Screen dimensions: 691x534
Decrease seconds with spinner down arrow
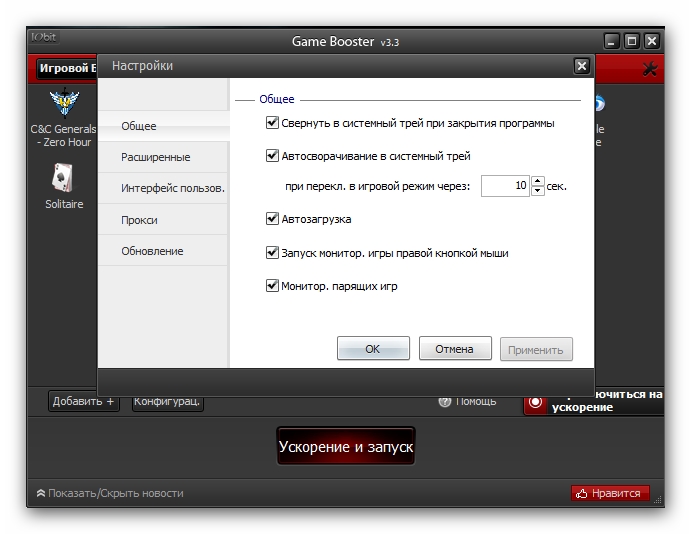[x=538, y=190]
